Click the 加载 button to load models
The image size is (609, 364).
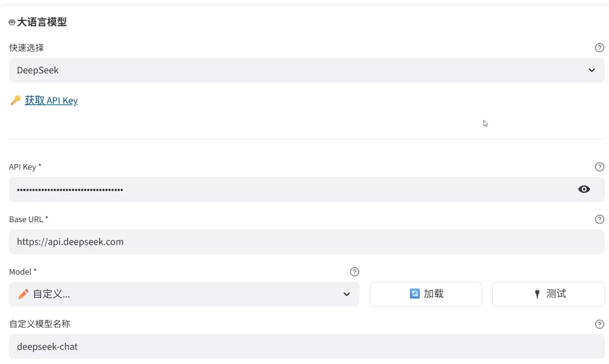[x=426, y=294]
